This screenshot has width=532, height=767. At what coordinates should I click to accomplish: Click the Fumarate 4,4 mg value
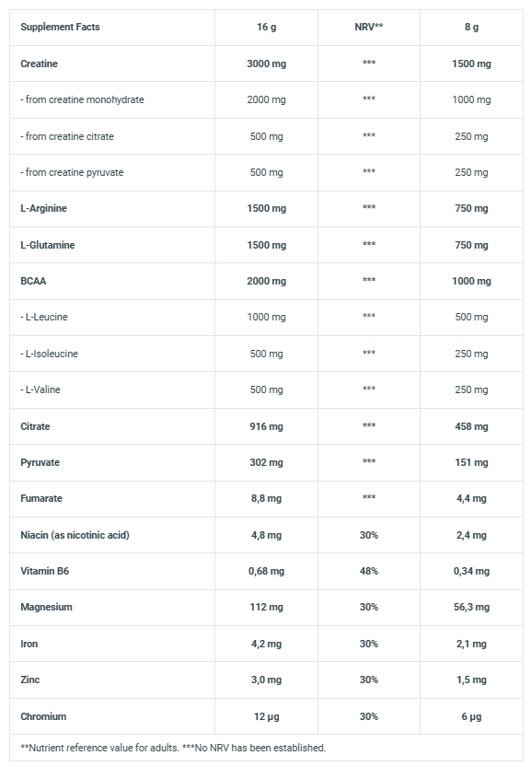(471, 498)
